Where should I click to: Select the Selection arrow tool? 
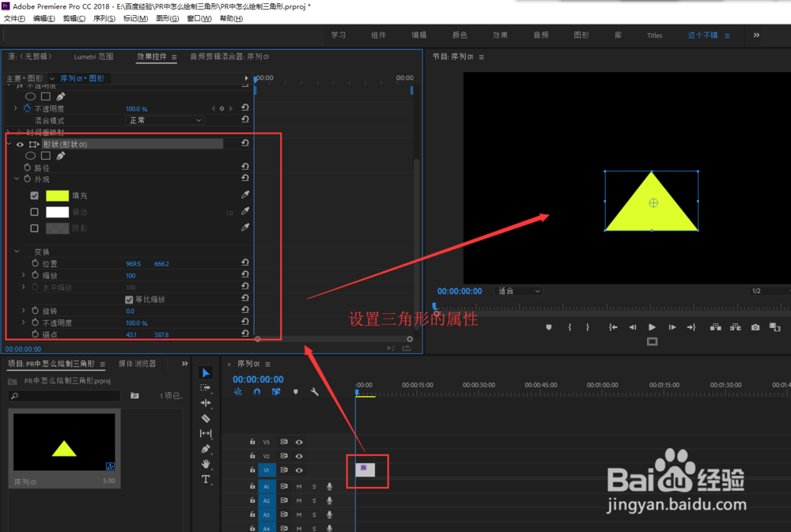(206, 372)
